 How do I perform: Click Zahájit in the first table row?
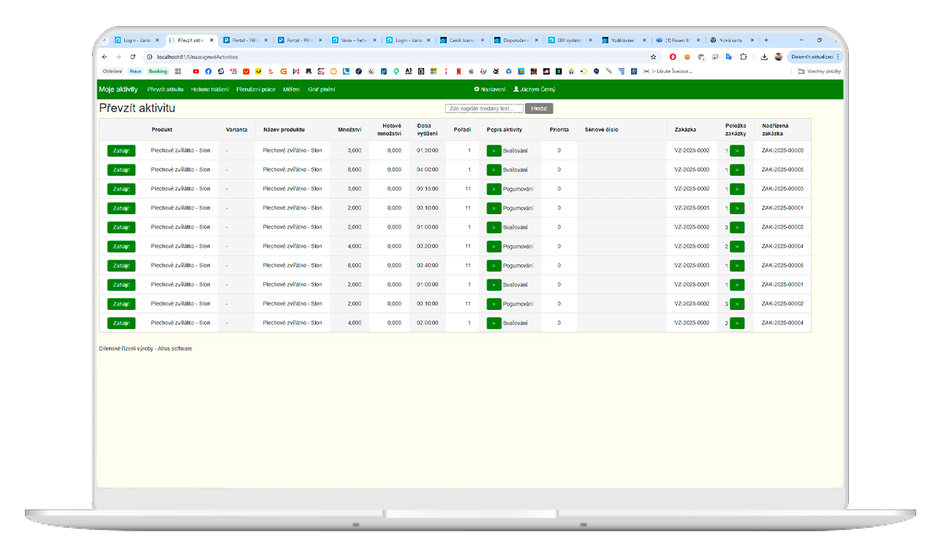click(x=121, y=151)
